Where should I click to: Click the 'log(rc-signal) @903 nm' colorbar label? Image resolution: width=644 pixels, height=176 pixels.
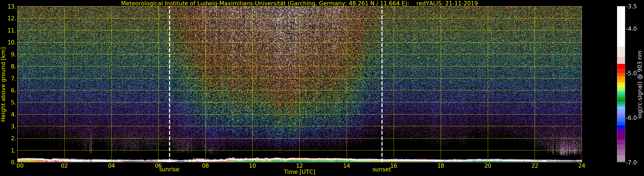click(x=640, y=84)
